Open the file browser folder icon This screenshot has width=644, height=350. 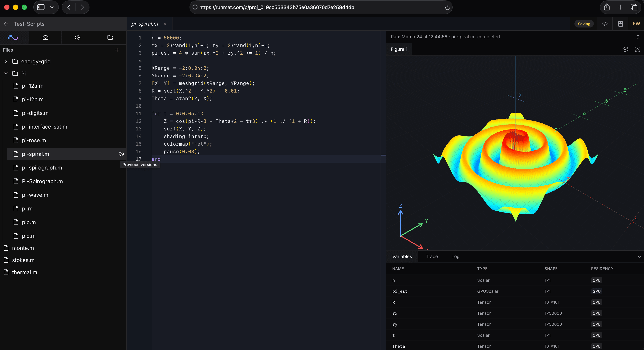click(110, 37)
